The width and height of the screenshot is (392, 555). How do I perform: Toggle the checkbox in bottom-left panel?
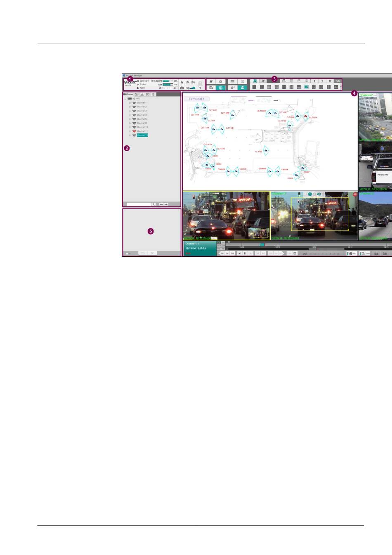[x=127, y=253]
